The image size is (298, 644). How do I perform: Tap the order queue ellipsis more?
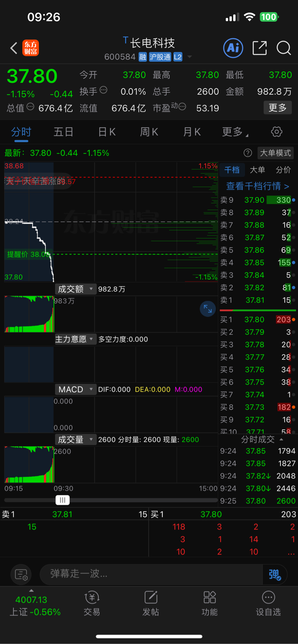pos(291,552)
